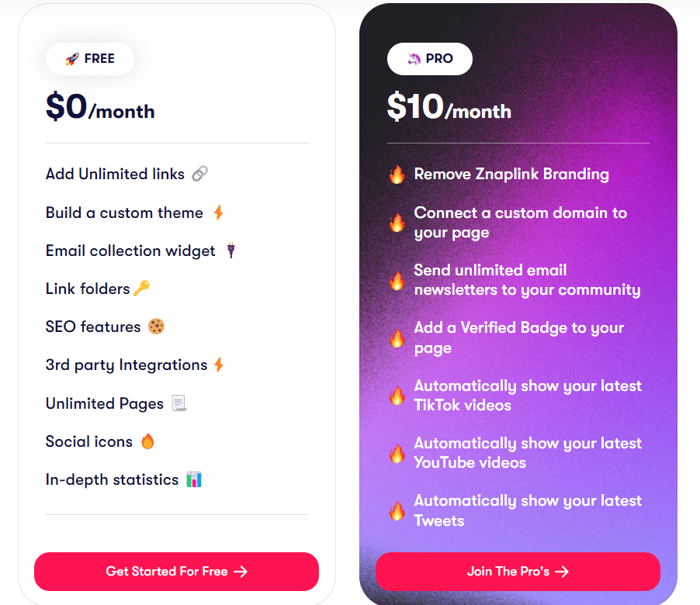Select the PRO plan badge
The height and width of the screenshot is (605, 700).
[x=430, y=58]
